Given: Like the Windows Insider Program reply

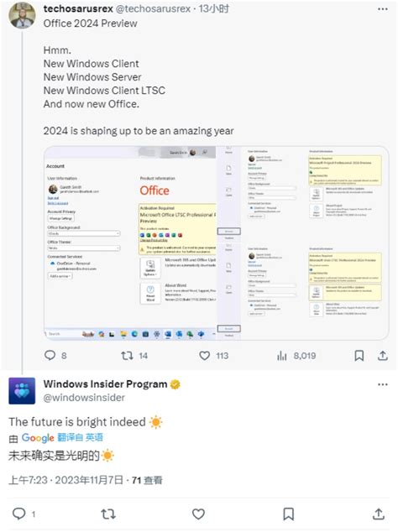Looking at the screenshot, I should [198, 514].
